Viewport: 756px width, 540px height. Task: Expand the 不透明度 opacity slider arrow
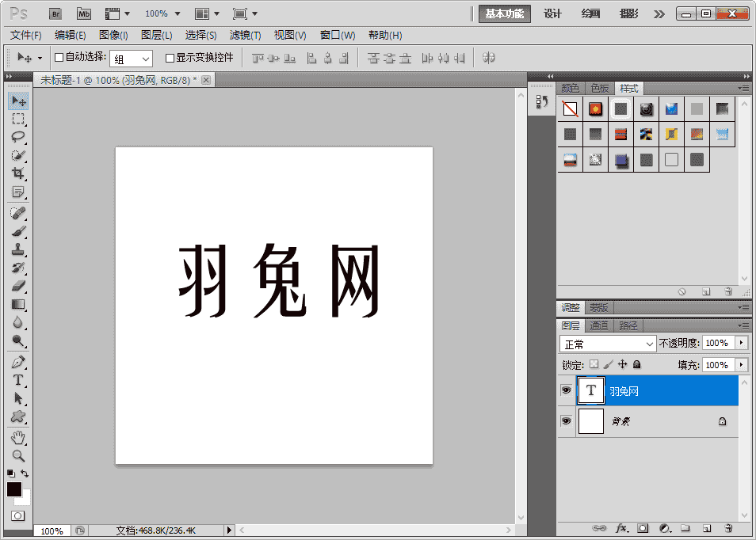coord(741,343)
